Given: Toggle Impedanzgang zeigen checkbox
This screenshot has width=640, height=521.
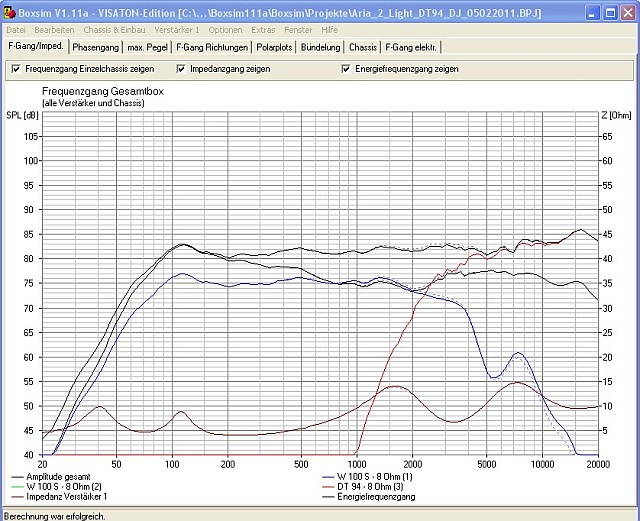Looking at the screenshot, I should click(x=181, y=69).
